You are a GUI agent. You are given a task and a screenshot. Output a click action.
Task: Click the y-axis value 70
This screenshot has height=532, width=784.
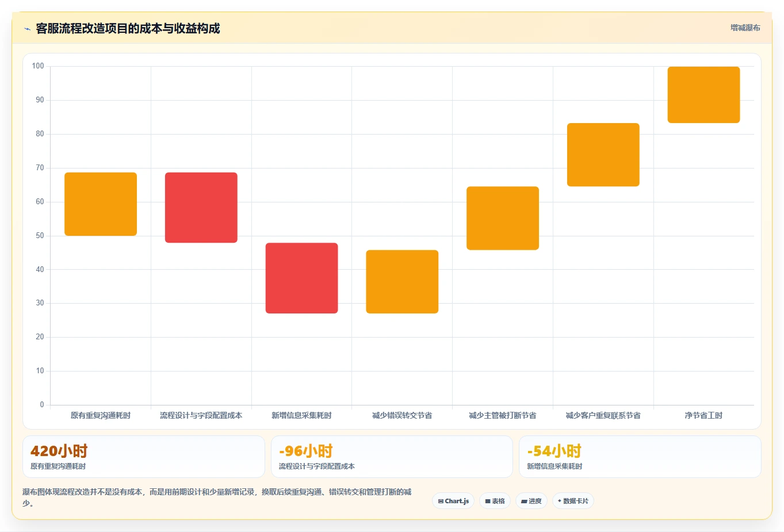40,168
